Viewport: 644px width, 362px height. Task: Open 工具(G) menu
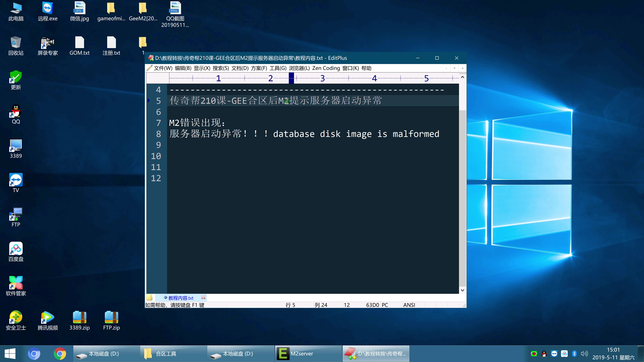(x=278, y=68)
